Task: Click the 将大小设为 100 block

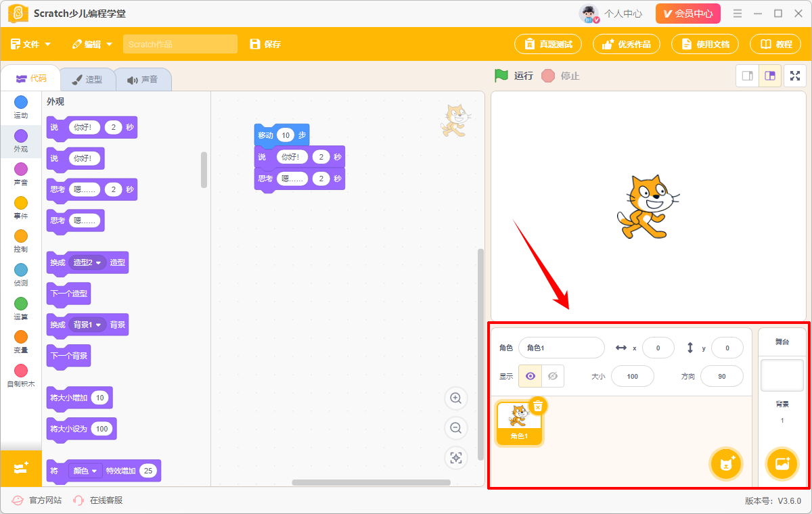Action: point(81,429)
